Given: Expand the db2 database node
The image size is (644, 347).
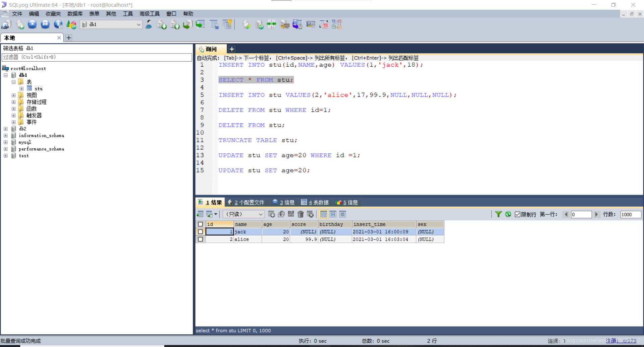Looking at the screenshot, I should [6, 129].
